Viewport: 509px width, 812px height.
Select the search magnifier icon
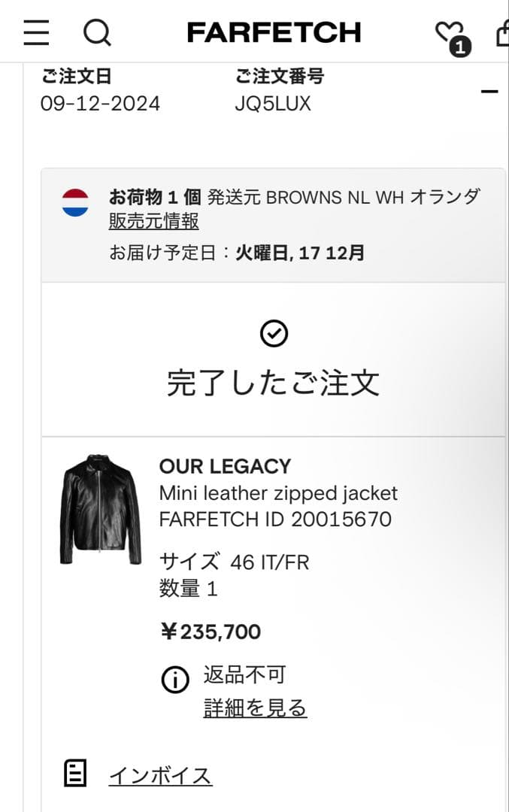98,32
